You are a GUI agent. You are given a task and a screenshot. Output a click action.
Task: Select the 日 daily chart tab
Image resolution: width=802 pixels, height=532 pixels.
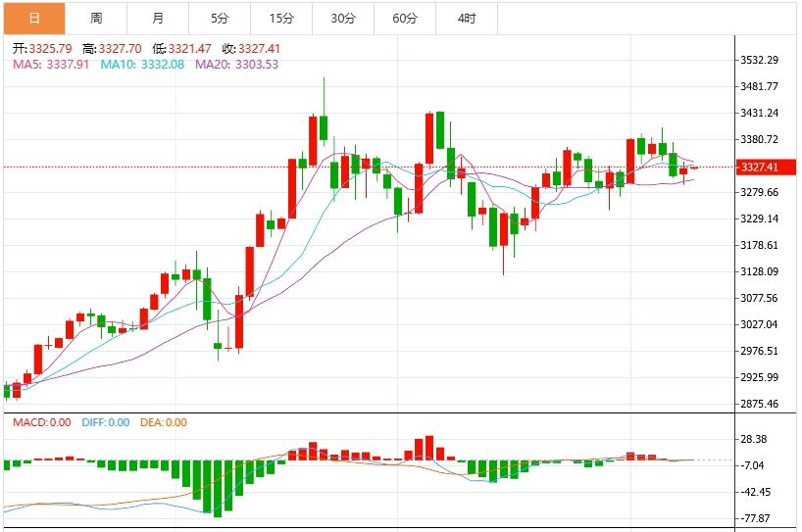[34, 19]
